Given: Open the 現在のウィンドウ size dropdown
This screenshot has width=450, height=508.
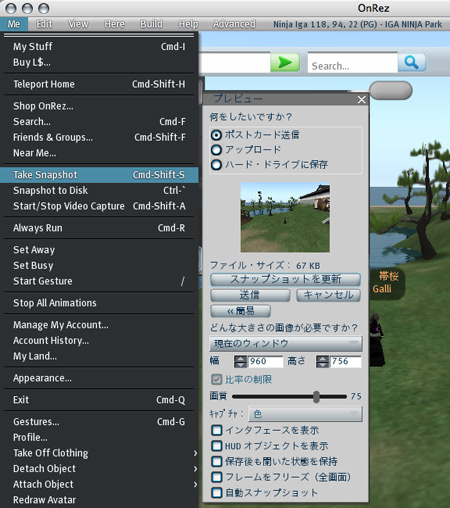Looking at the screenshot, I should [x=286, y=343].
